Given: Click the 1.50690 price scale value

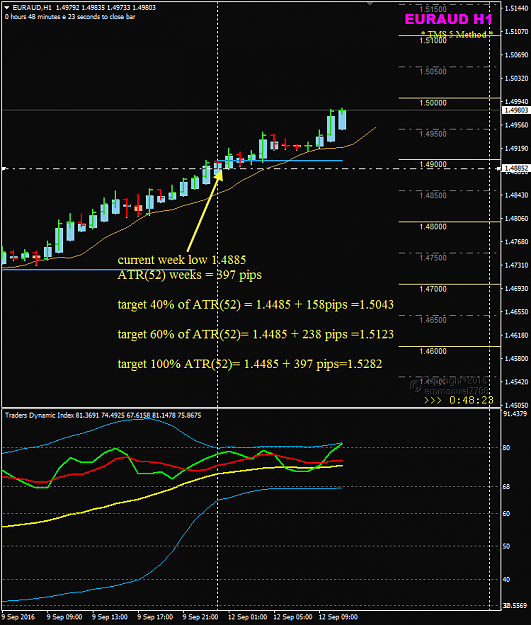Looking at the screenshot, I should tap(516, 55).
